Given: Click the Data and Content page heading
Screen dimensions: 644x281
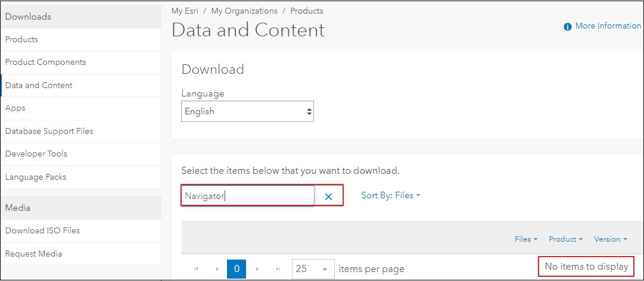Looking at the screenshot, I should tap(248, 30).
